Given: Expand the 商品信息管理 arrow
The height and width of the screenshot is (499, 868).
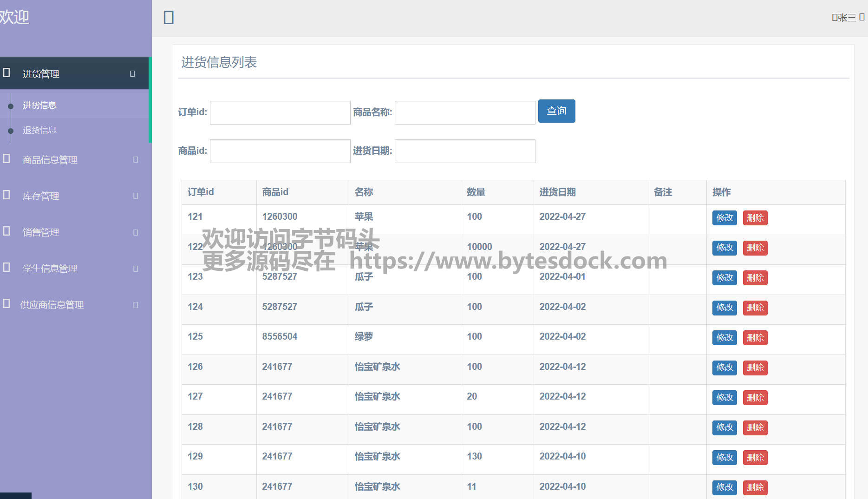Looking at the screenshot, I should click(136, 159).
